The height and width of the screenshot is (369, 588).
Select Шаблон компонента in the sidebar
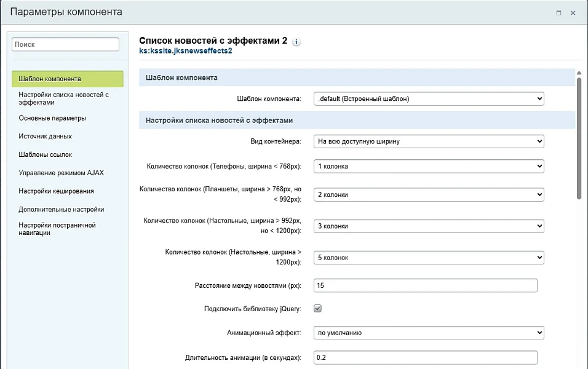(68, 79)
